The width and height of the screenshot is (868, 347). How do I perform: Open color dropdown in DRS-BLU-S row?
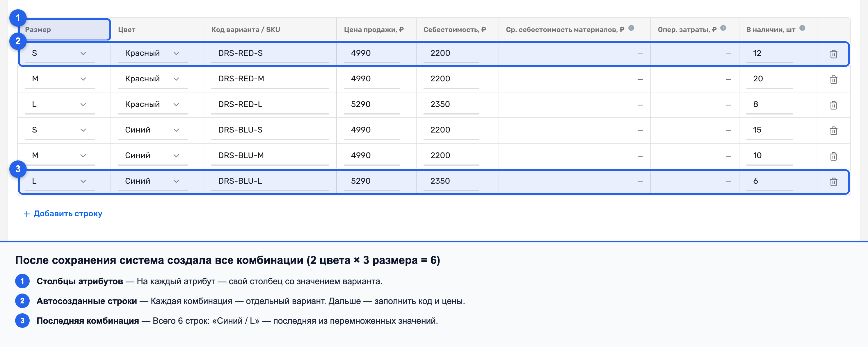[x=153, y=130]
